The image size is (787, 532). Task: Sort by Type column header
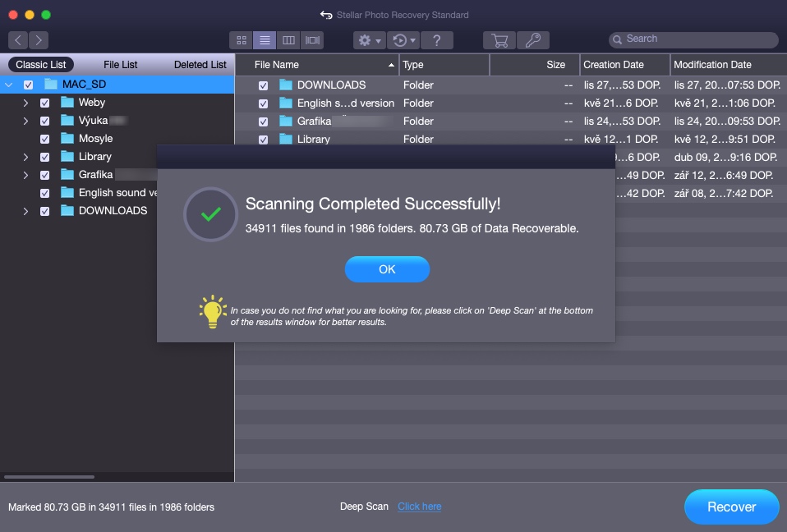444,65
